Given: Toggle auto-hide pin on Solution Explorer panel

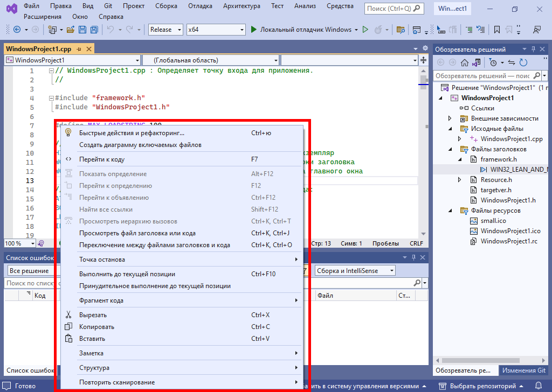Looking at the screenshot, I should 533,49.
